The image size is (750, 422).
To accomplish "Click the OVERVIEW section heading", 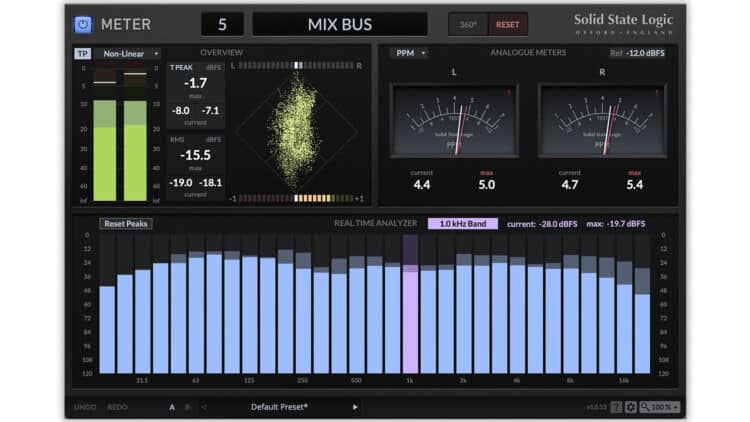I will [x=221, y=52].
